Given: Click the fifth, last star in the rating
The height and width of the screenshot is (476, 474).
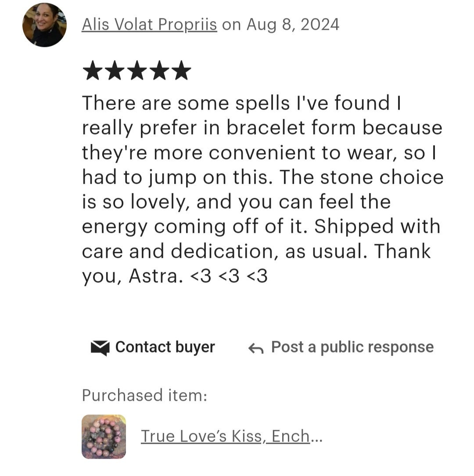Looking at the screenshot, I should tap(181, 70).
